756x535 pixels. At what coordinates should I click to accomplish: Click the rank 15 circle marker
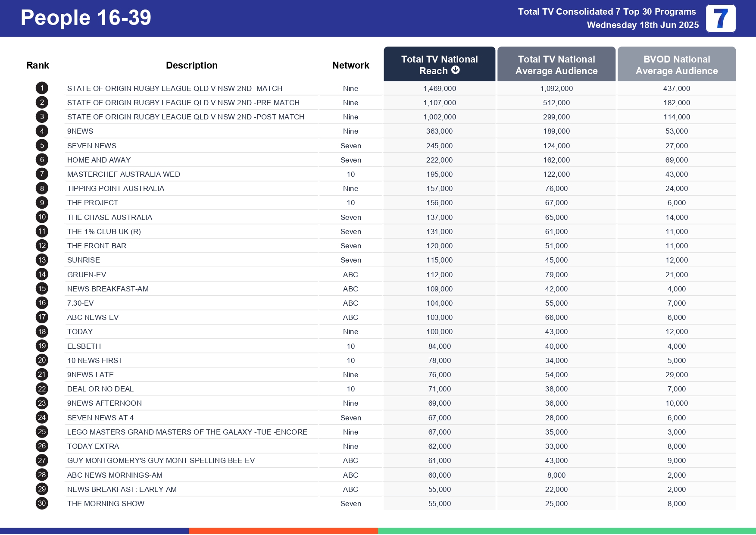41,288
